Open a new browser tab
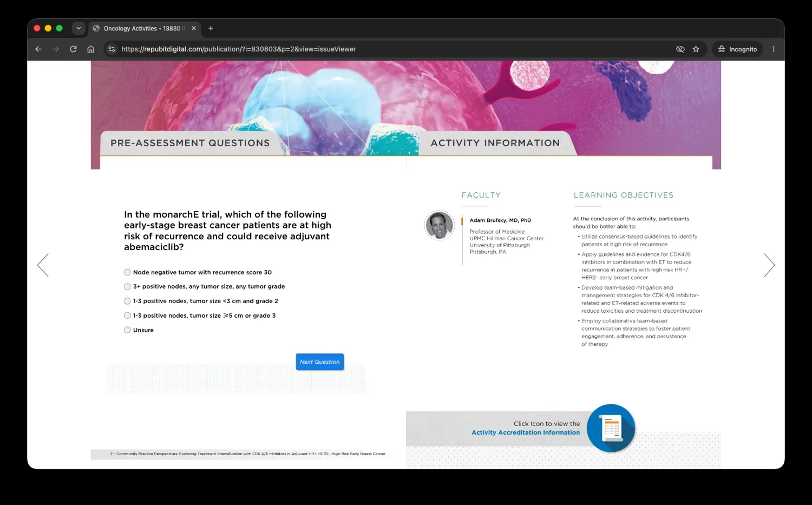This screenshot has height=505, width=812. coord(211,28)
